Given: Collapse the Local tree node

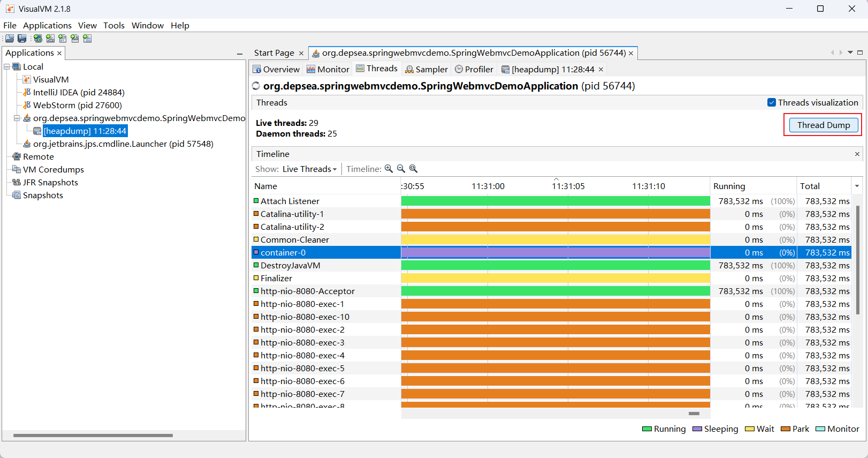Looking at the screenshot, I should click(7, 67).
